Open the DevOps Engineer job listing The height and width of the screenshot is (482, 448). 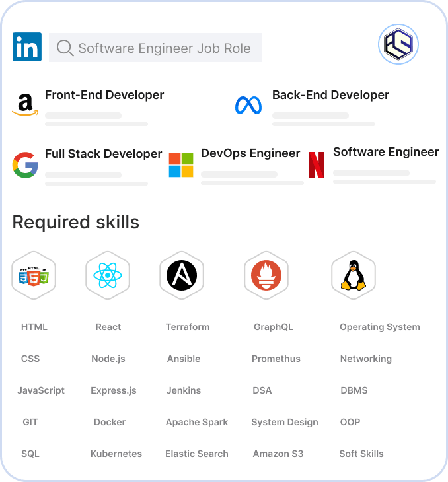(250, 153)
